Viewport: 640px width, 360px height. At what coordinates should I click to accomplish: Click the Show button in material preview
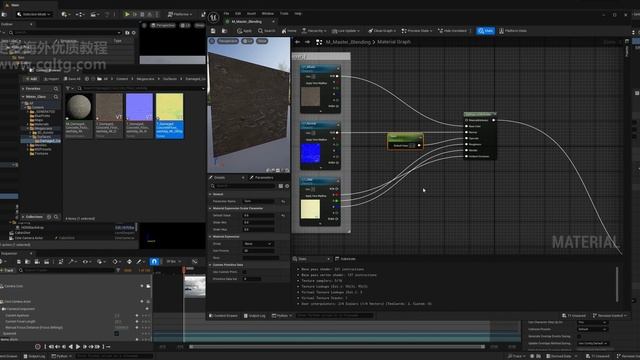coord(262,41)
